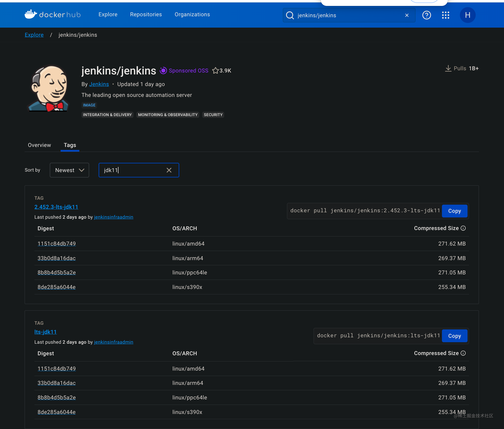Open digest 8b8b4d5b5a2e in lts-jdk11 card
This screenshot has height=429, width=504.
click(x=57, y=397)
